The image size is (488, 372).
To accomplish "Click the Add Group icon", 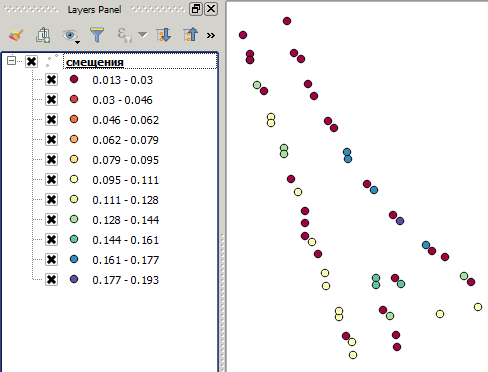I will [x=43, y=35].
